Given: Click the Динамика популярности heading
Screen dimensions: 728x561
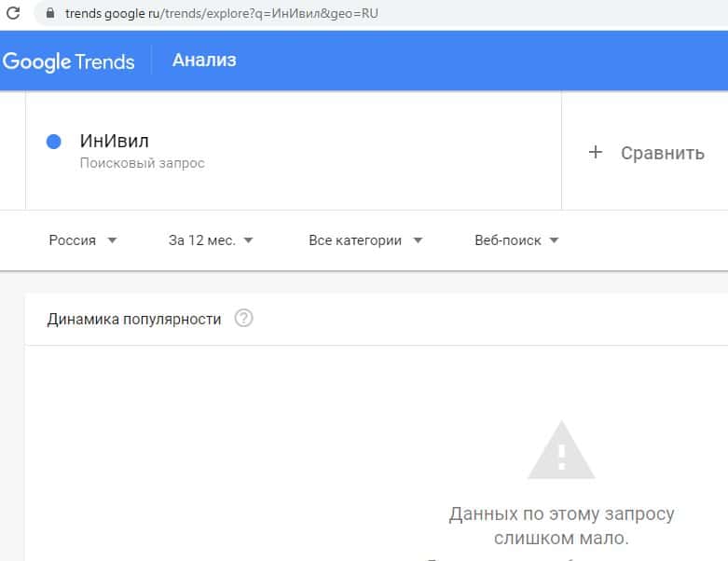Looking at the screenshot, I should (134, 319).
